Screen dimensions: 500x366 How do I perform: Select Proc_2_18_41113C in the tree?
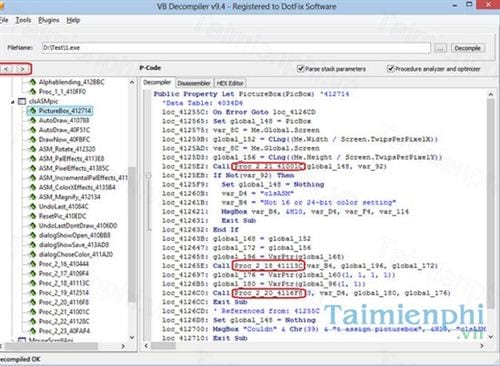pos(64,283)
